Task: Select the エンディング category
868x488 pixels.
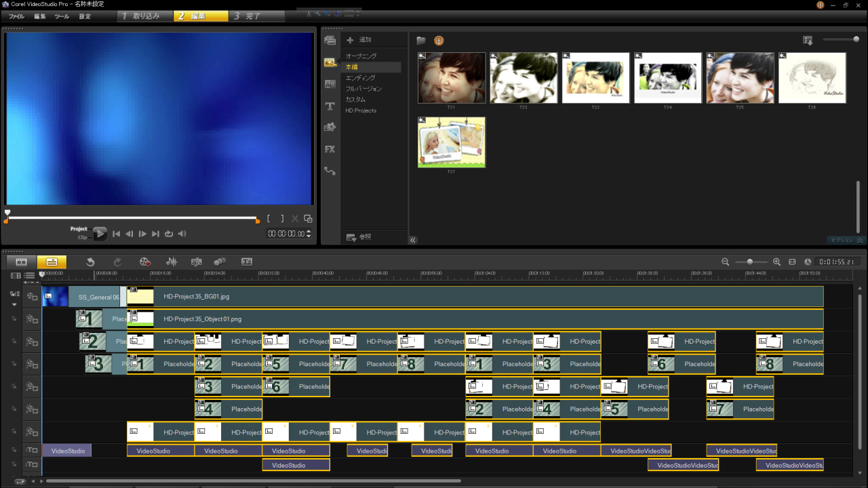Action: pyautogui.click(x=360, y=78)
